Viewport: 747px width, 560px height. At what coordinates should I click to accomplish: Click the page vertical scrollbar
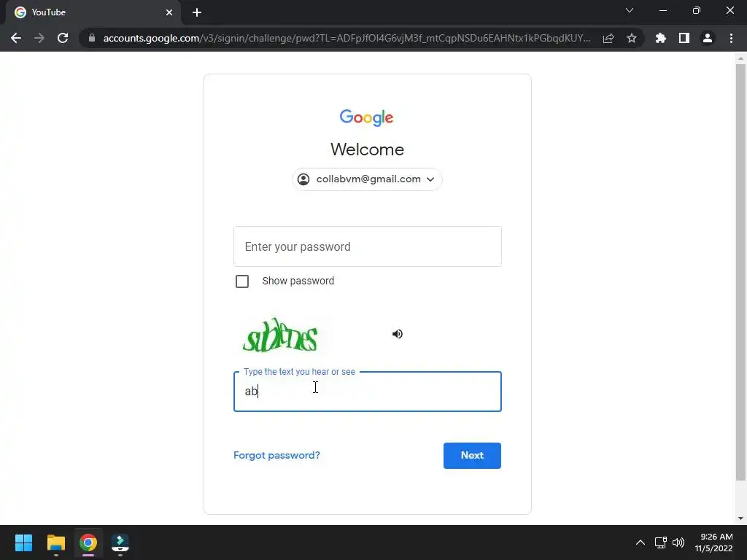(x=740, y=273)
